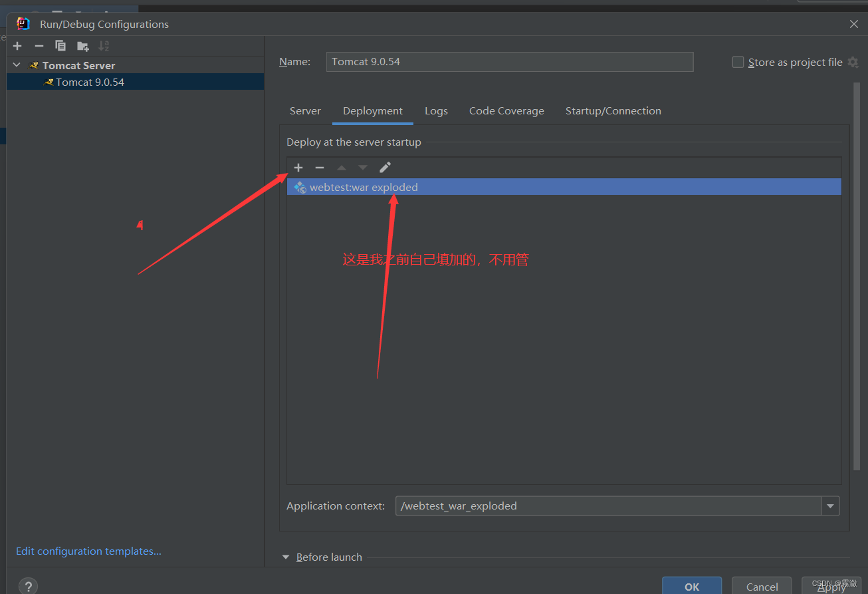Copy the selected run configuration
The image size is (868, 594).
click(60, 46)
